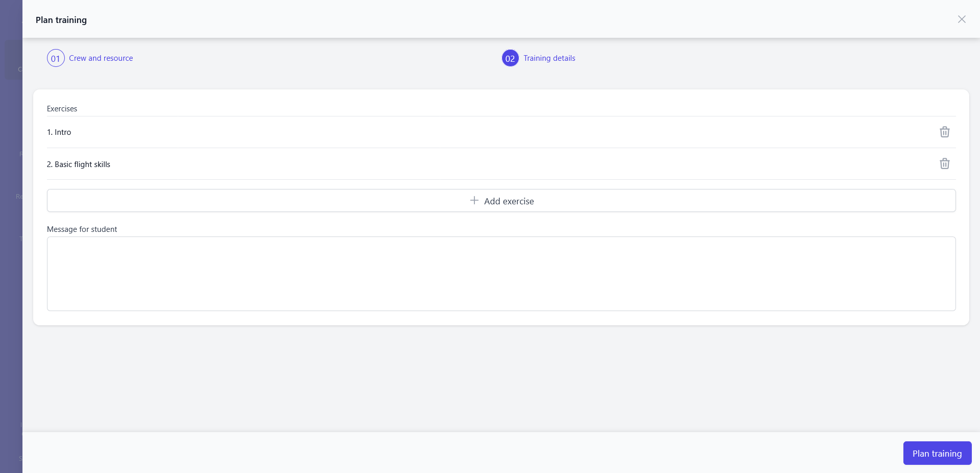Remove Basic flight skills exercise via trash icon
This screenshot has width=980, height=473.
(x=944, y=163)
